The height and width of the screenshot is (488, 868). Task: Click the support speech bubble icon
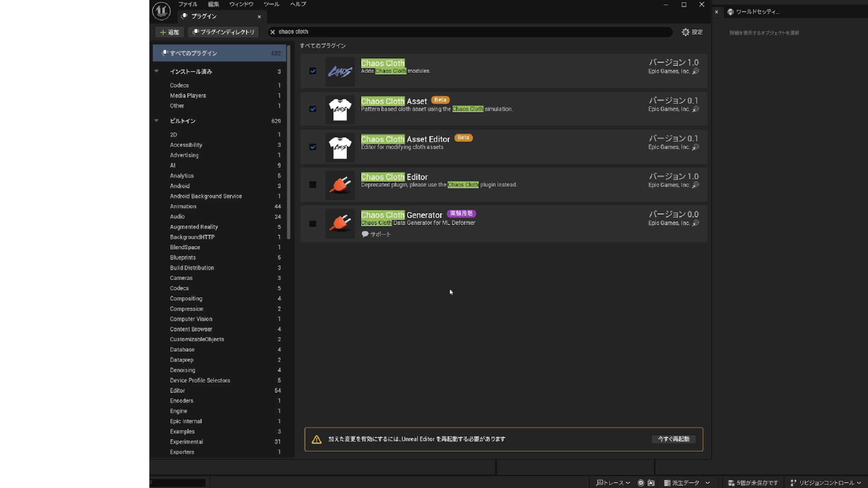[365, 234]
